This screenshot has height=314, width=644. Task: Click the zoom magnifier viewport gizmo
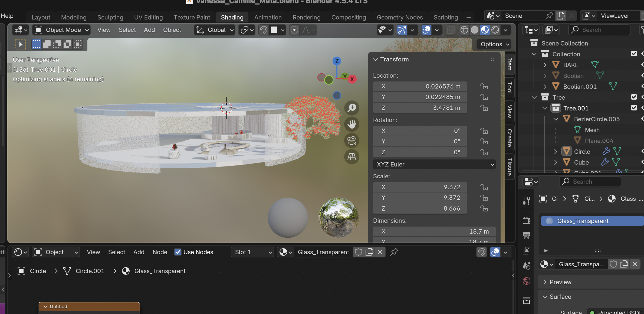tap(351, 108)
